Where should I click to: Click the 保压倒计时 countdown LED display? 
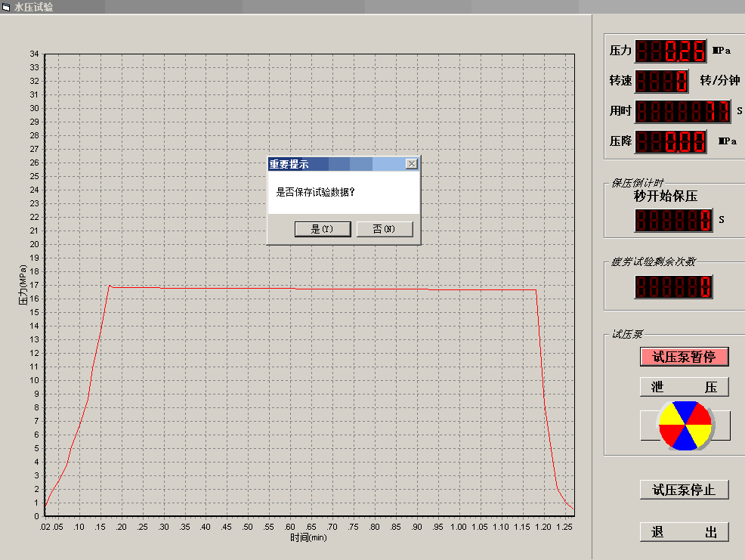(x=673, y=220)
